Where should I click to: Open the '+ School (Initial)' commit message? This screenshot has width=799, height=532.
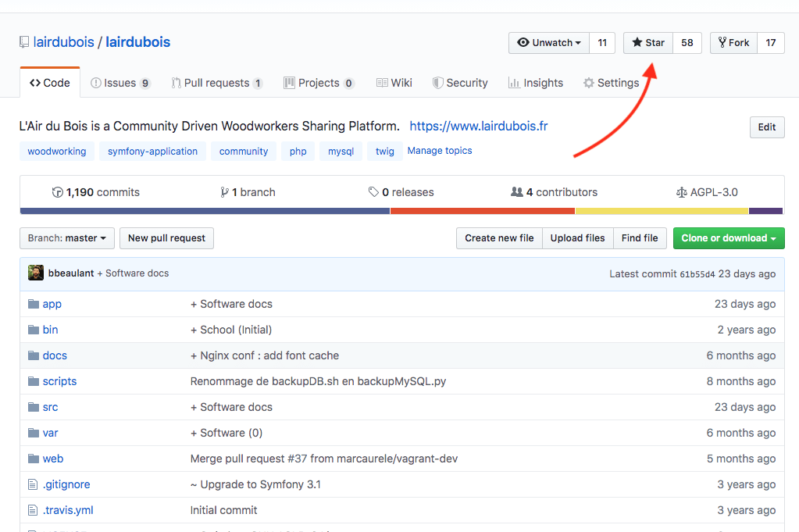coord(231,330)
